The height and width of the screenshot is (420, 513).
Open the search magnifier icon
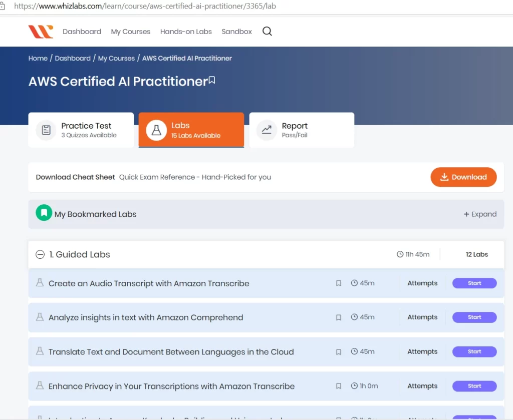pos(267,32)
